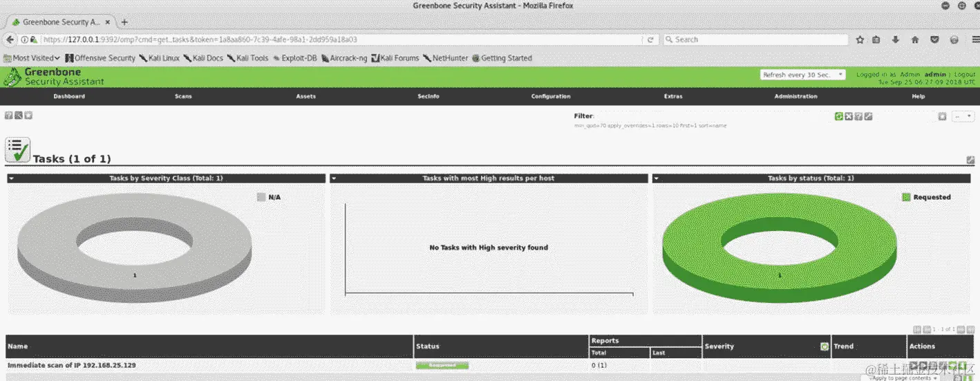This screenshot has width=980, height=381.
Task: Click the green Requested status progress bar
Action: click(442, 365)
